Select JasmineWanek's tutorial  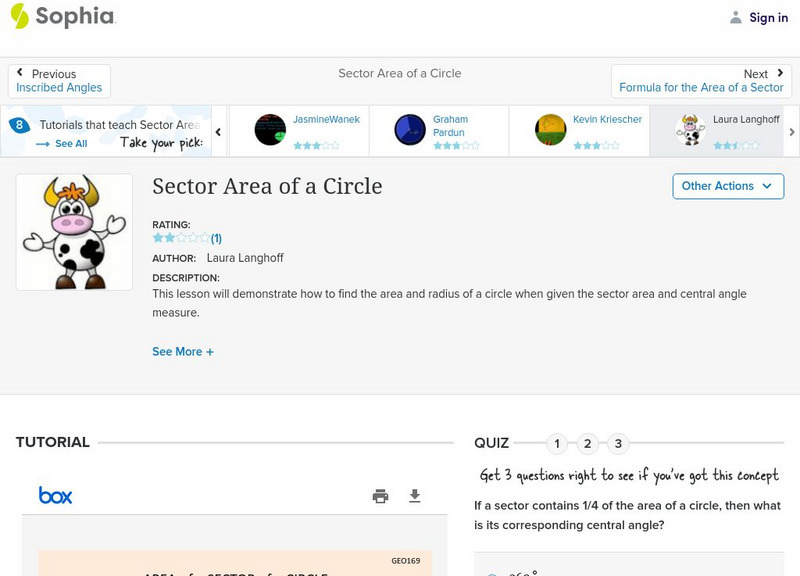tap(298, 130)
